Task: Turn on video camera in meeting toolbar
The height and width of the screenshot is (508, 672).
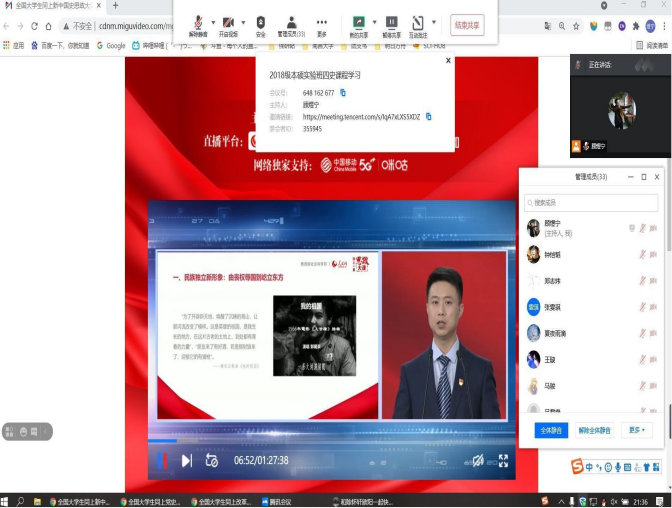Action: click(x=229, y=24)
